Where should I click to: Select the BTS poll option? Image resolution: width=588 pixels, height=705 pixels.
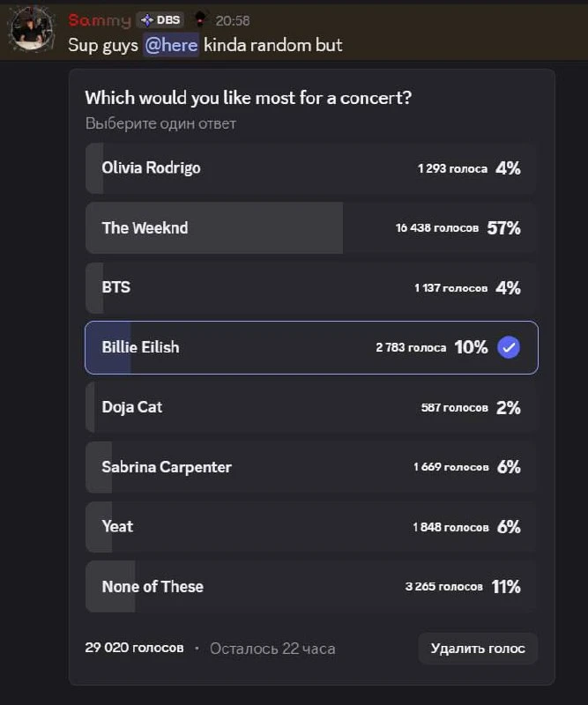point(311,288)
